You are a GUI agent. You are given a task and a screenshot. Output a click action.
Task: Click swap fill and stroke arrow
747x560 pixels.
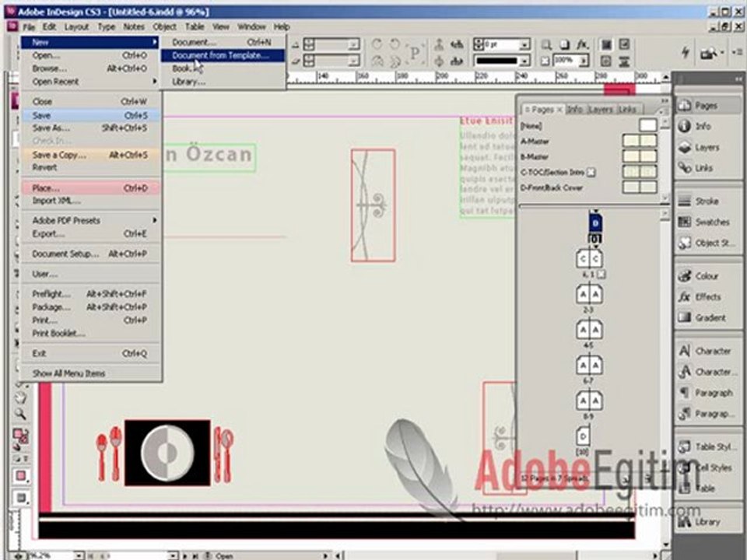(x=26, y=432)
